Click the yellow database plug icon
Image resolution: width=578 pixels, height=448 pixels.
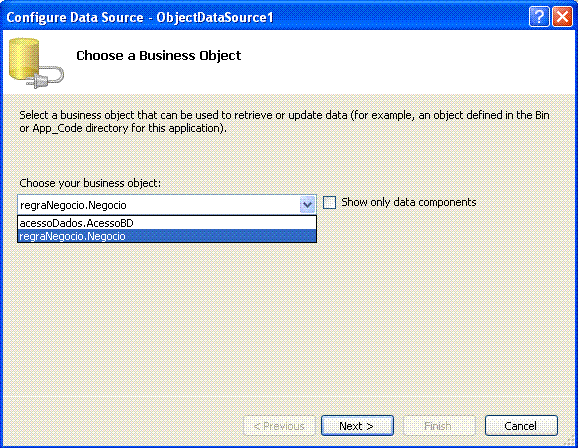[36, 63]
